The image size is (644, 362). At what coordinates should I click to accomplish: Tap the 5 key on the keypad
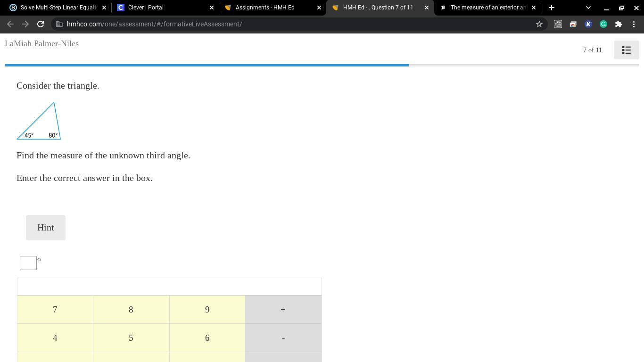pyautogui.click(x=131, y=338)
